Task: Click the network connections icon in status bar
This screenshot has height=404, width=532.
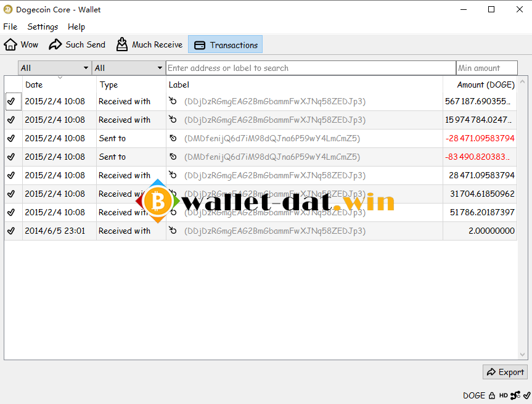Action: pos(515,395)
